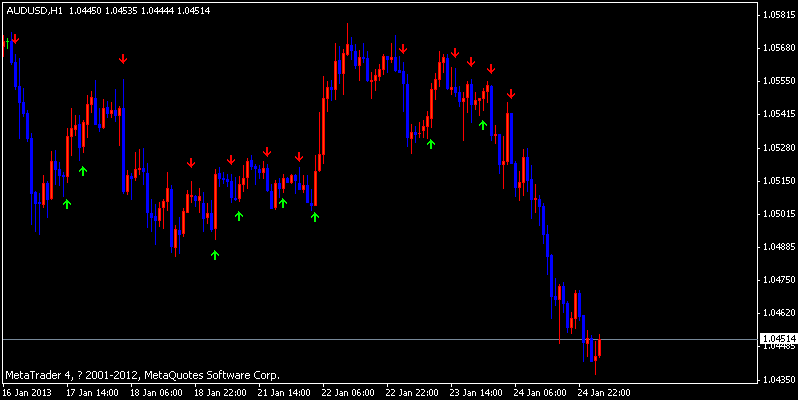
Task: Click the 1.05015 price axis label
Action: [x=779, y=214]
